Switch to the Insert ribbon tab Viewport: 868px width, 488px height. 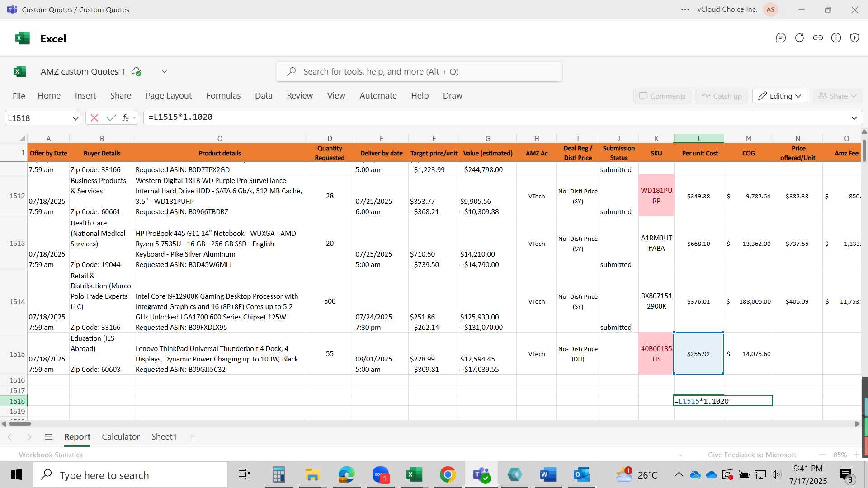[x=85, y=96]
